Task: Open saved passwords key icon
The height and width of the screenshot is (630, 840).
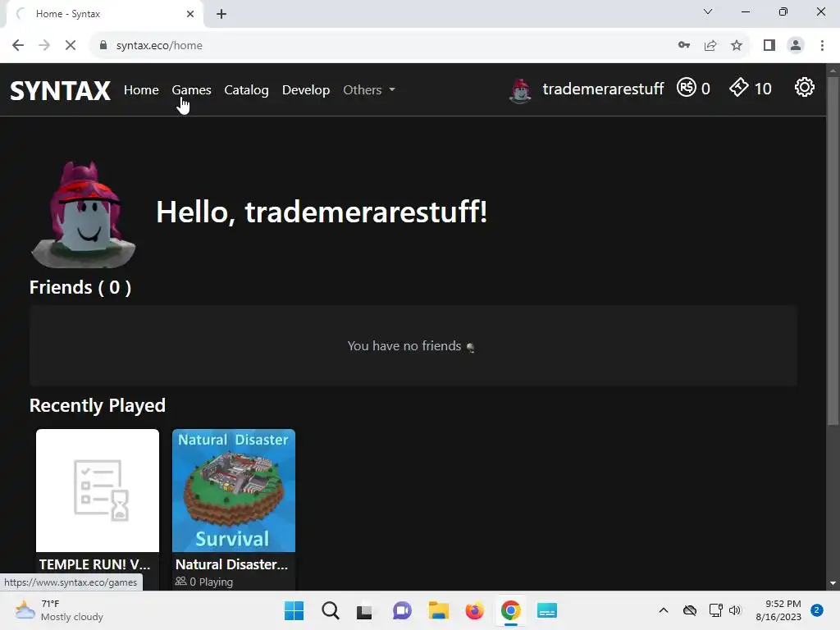Action: click(684, 46)
